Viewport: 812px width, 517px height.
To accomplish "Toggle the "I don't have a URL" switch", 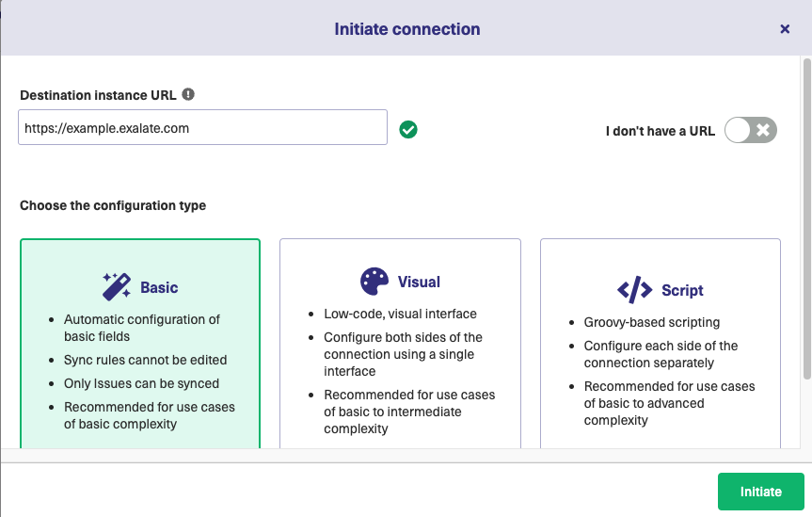I will (751, 130).
